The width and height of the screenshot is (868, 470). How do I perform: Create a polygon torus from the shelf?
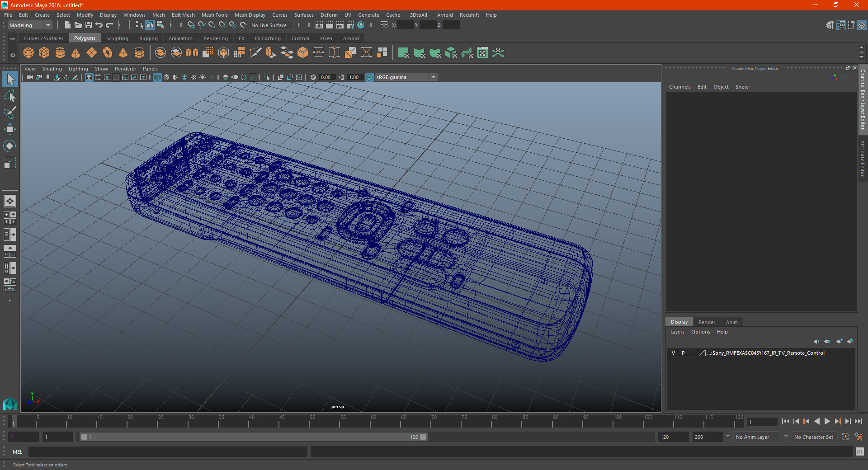tap(108, 53)
